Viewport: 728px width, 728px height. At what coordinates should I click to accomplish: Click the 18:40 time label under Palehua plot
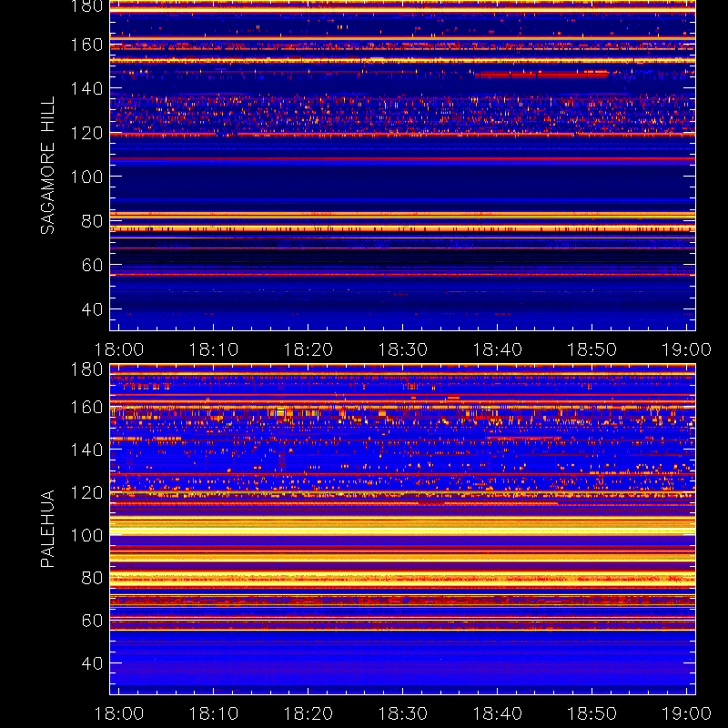pos(497,713)
